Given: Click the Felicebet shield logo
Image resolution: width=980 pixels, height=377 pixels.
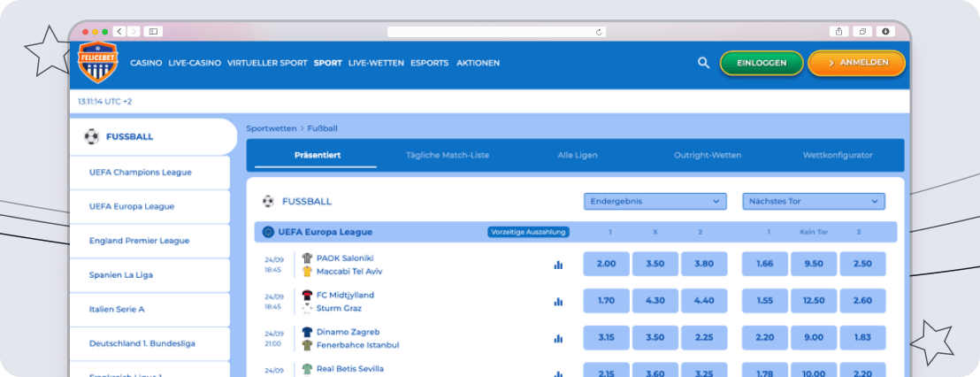Looking at the screenshot, I should (97, 63).
